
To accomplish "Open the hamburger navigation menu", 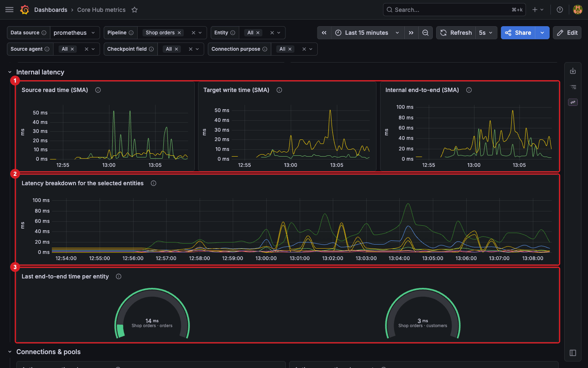I will tap(9, 10).
